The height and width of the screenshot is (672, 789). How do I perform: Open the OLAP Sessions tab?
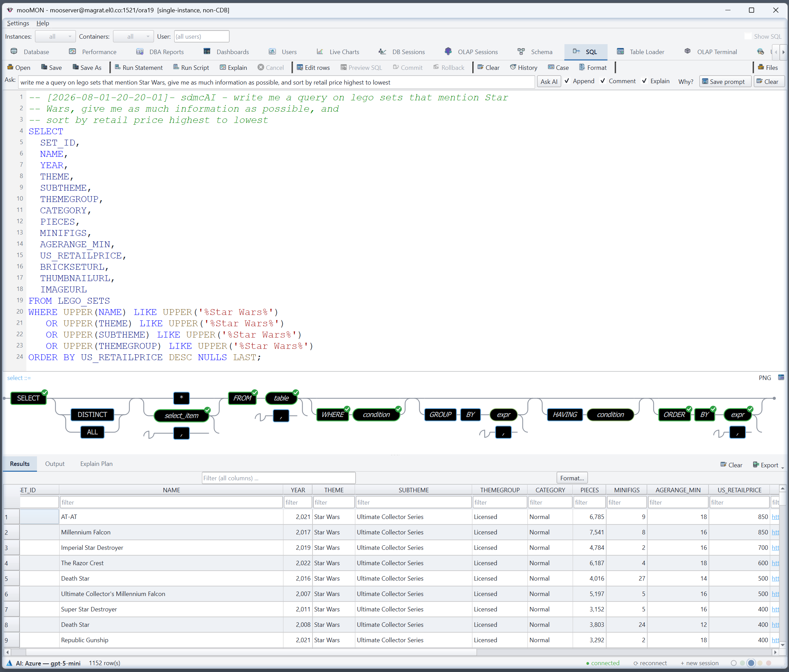[471, 52]
